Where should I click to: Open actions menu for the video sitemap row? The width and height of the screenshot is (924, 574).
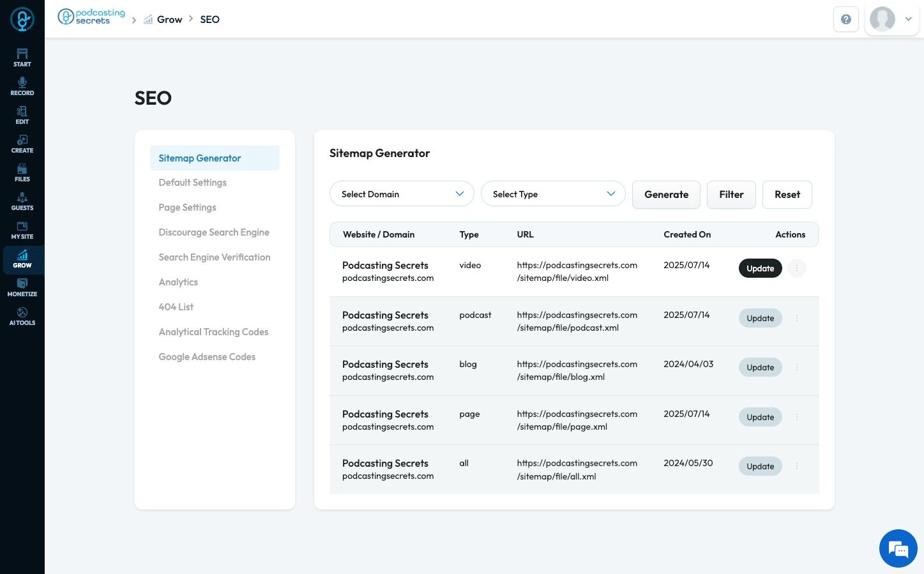pyautogui.click(x=797, y=268)
